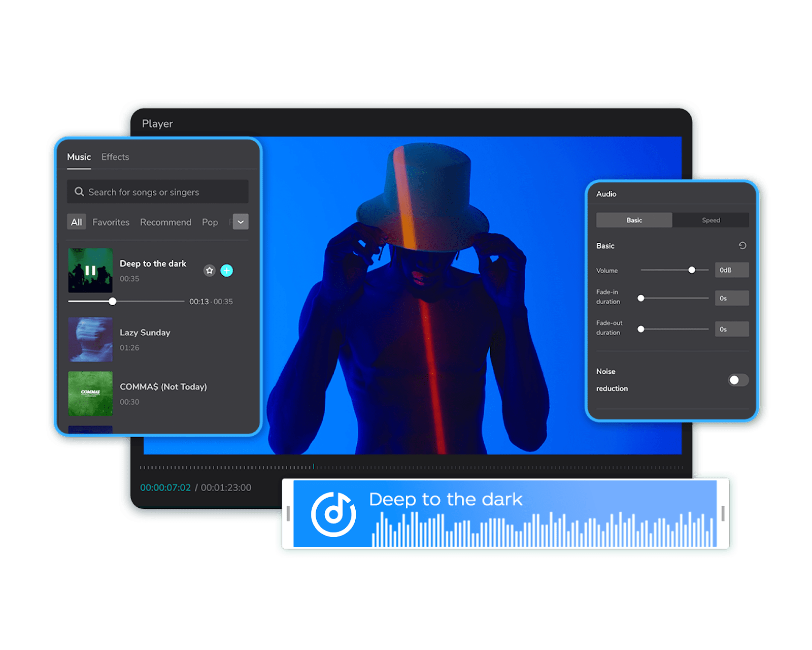812x650 pixels.
Task: Click the Noise reduction label
Action: (612, 380)
